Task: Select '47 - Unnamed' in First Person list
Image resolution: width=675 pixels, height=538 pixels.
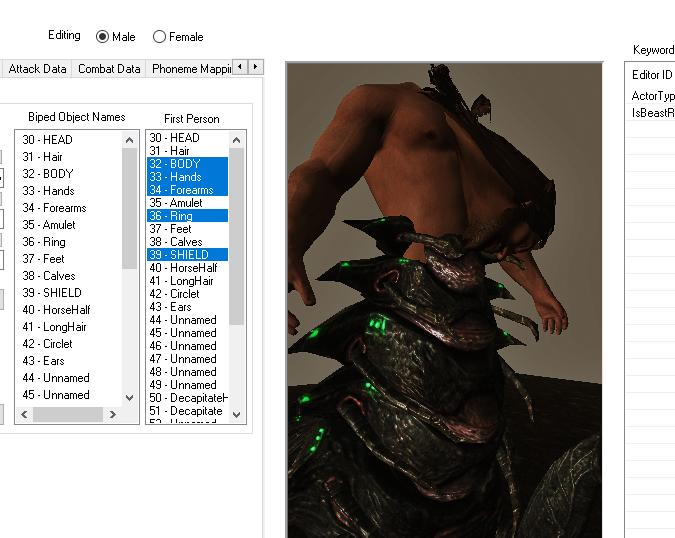Action: pos(188,359)
